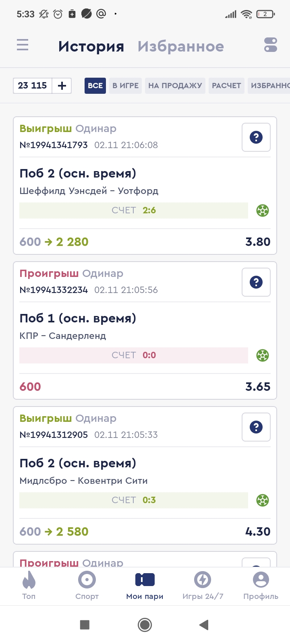Filter bets by В ИГРЕ
This screenshot has height=644, width=290.
click(125, 86)
